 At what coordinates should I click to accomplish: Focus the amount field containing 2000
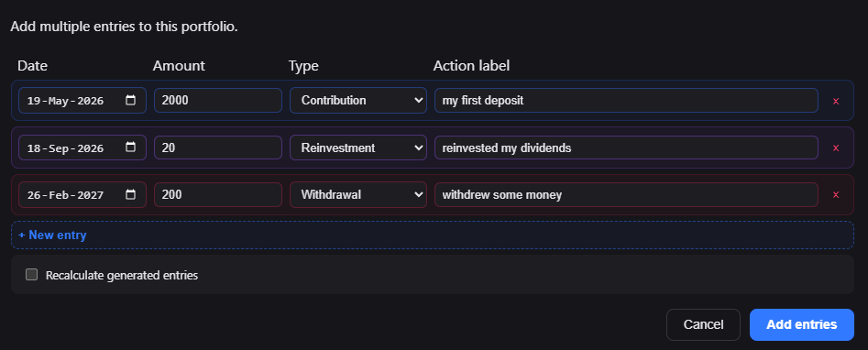[218, 100]
